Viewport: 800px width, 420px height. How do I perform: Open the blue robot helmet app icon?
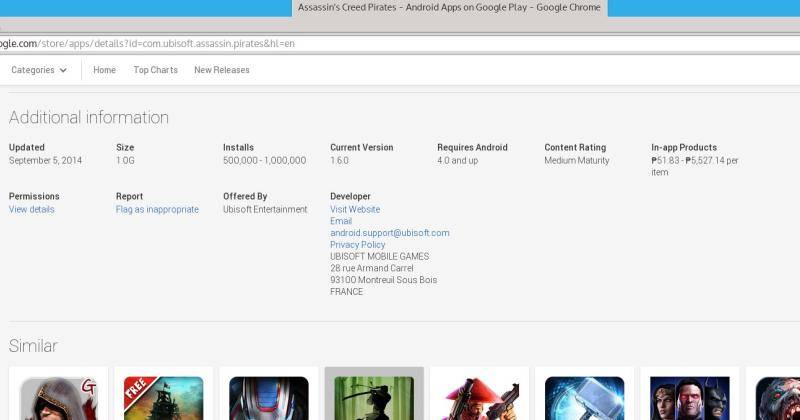(x=269, y=398)
